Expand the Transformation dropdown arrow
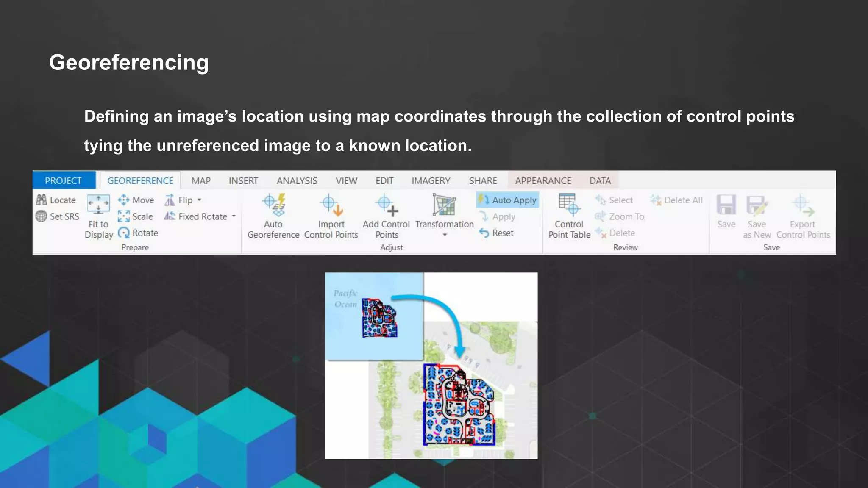 point(445,235)
